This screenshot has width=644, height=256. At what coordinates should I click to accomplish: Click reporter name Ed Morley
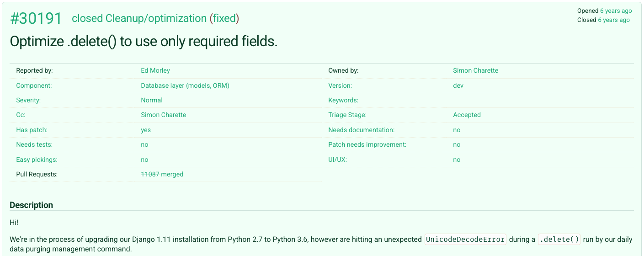(155, 70)
